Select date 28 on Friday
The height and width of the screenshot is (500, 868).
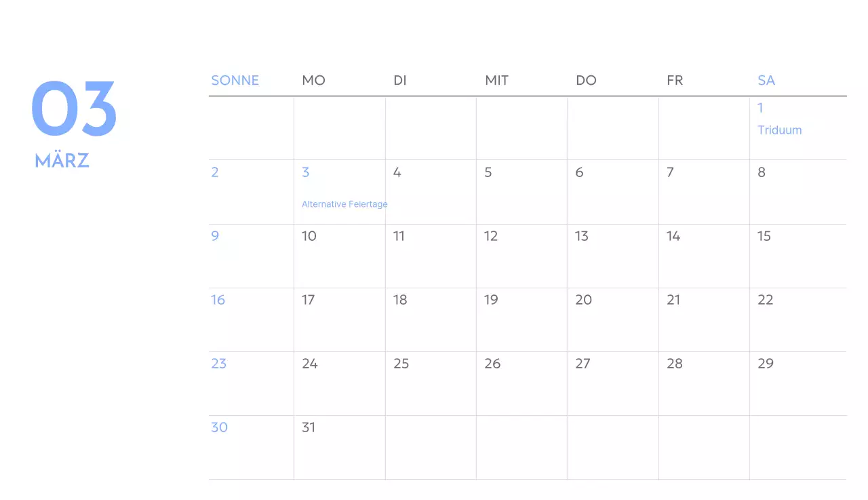point(674,364)
